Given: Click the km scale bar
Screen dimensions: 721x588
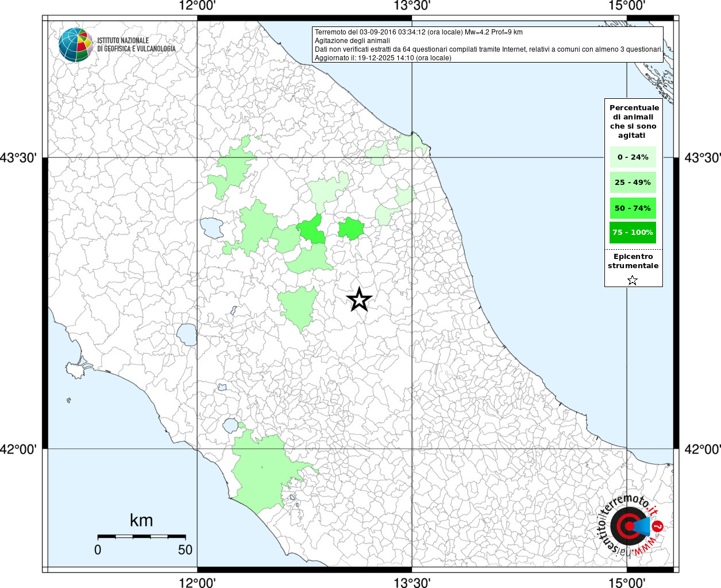Looking at the screenshot, I should click(141, 536).
